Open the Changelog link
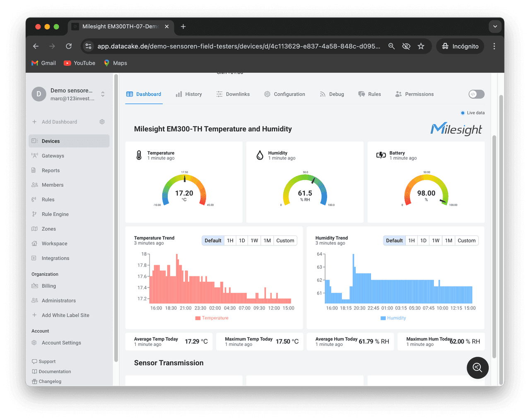530x420 pixels. pyautogui.click(x=47, y=381)
